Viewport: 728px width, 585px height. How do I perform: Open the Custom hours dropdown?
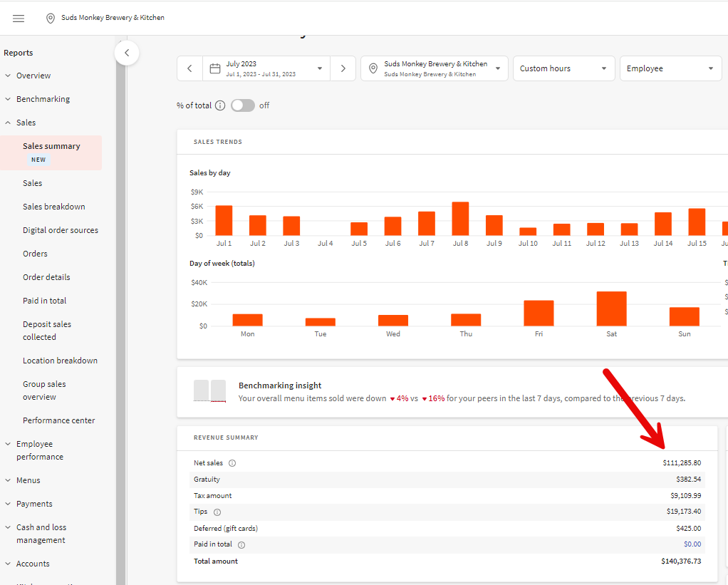(x=563, y=68)
